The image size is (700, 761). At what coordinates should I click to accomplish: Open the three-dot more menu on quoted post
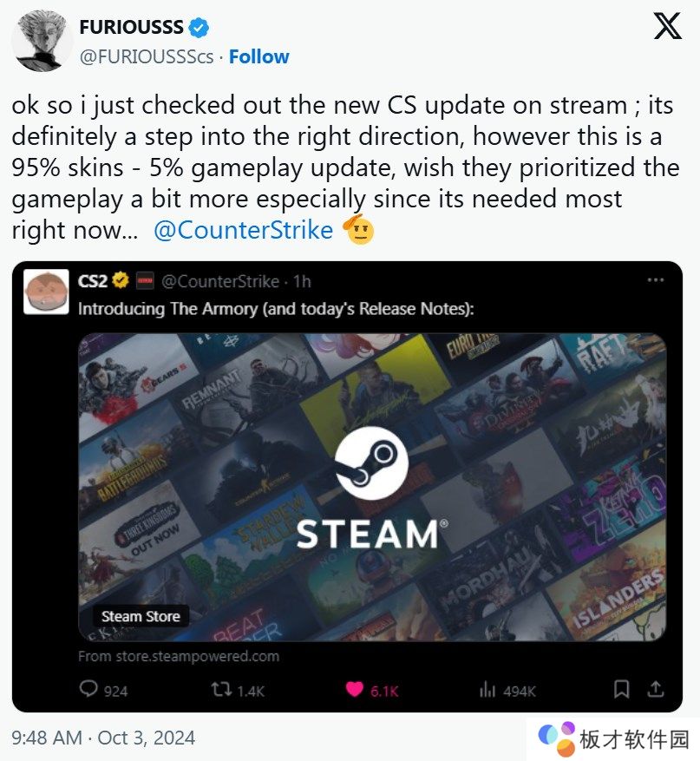pos(656,280)
